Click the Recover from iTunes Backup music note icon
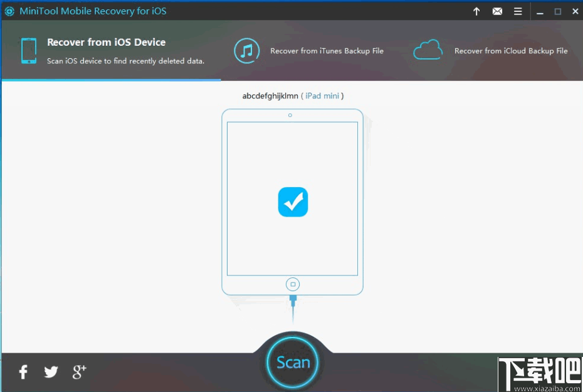The height and width of the screenshot is (392, 583). [246, 51]
